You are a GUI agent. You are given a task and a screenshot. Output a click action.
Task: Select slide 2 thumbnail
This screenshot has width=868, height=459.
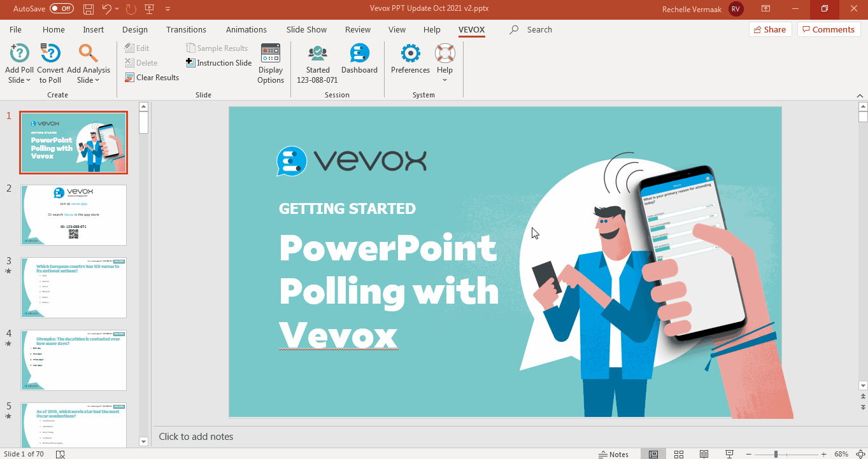point(73,215)
